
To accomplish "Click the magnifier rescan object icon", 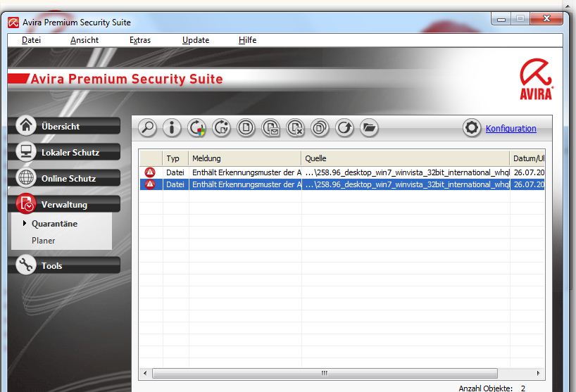I will (147, 128).
